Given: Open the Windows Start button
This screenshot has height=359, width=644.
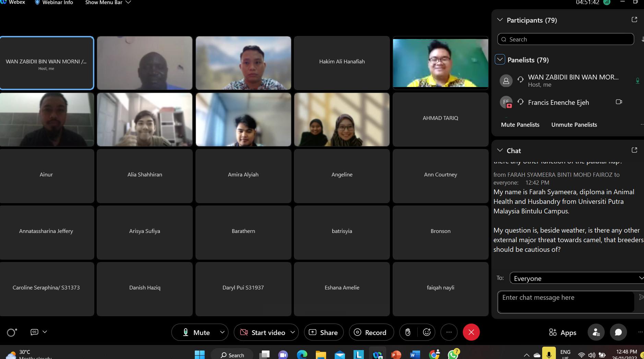Looking at the screenshot, I should [x=200, y=355].
